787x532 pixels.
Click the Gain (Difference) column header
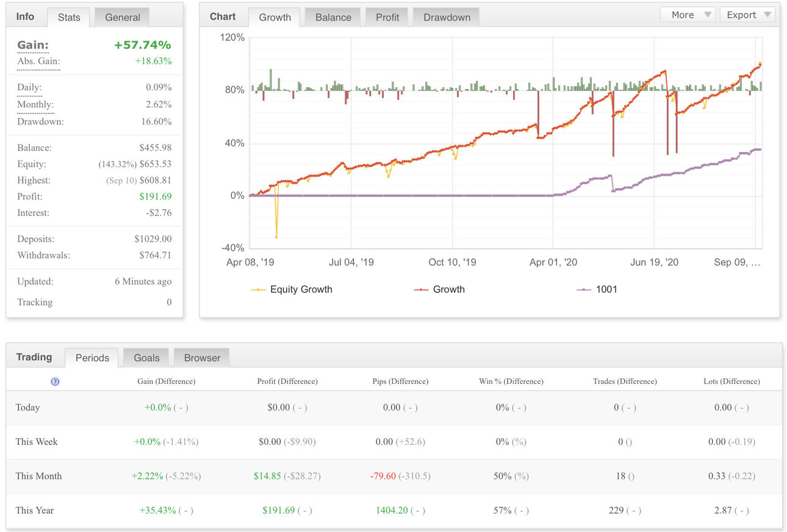coord(167,381)
